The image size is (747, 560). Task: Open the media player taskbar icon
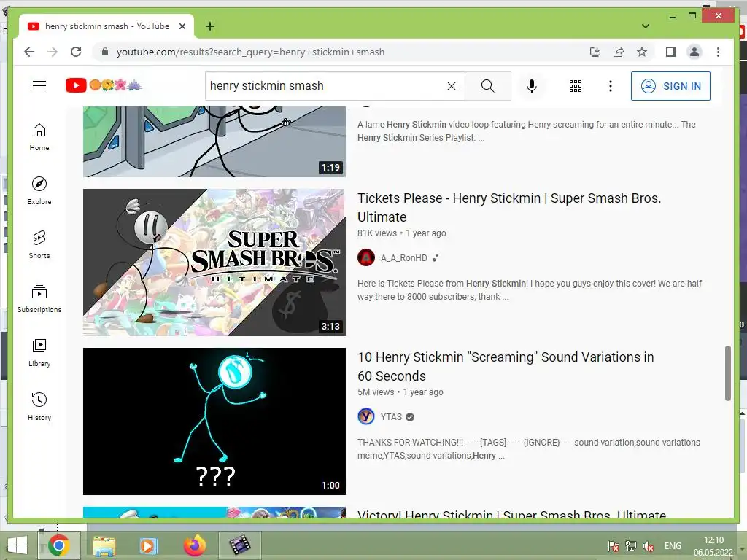click(149, 545)
